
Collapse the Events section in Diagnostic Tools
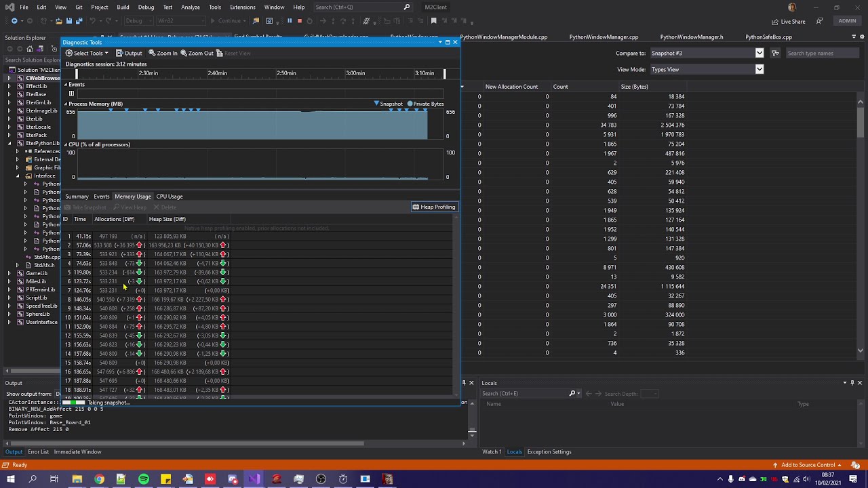click(66, 85)
